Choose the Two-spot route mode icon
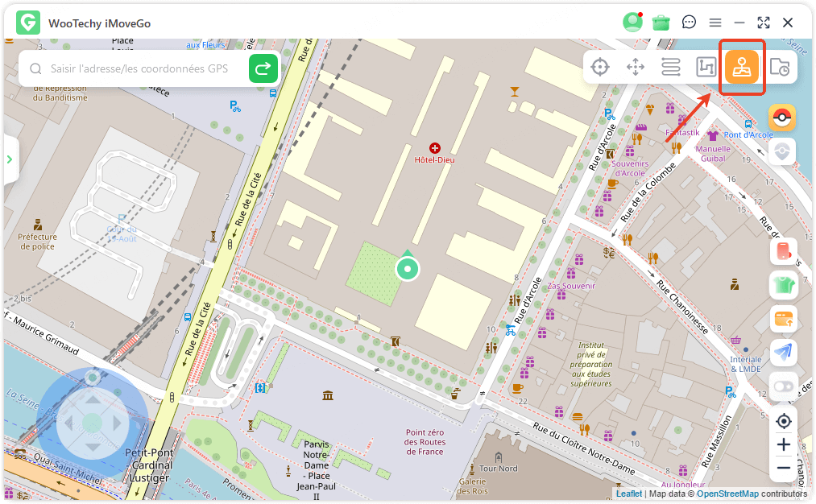 [671, 67]
